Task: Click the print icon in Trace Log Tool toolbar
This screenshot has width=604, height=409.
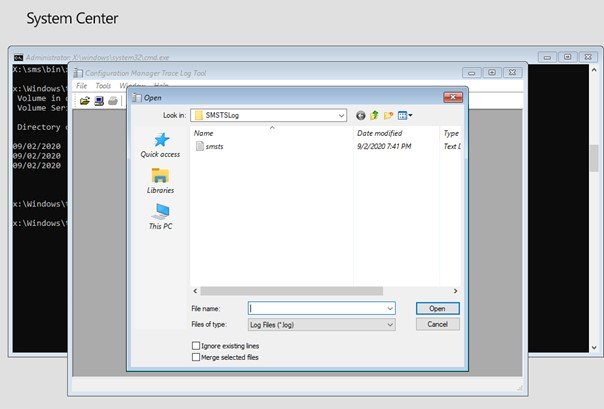Action: [112, 101]
